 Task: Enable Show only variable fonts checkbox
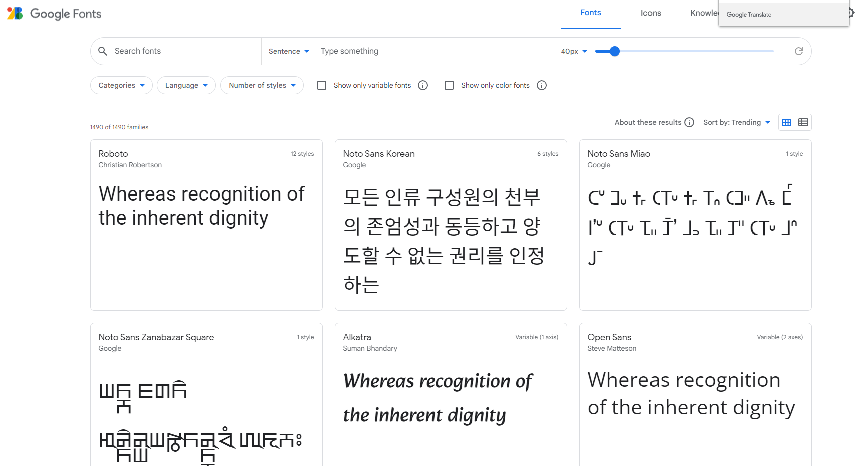click(x=322, y=85)
